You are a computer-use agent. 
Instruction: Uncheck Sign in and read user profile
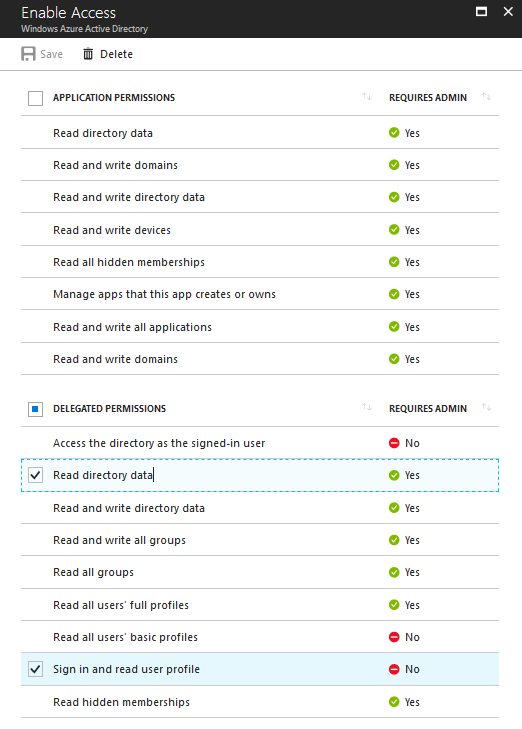pyautogui.click(x=35, y=669)
